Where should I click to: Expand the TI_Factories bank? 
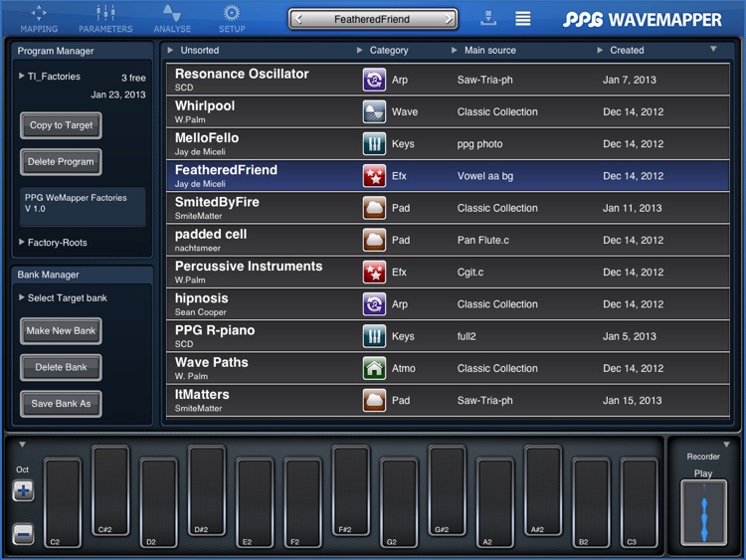50,77
